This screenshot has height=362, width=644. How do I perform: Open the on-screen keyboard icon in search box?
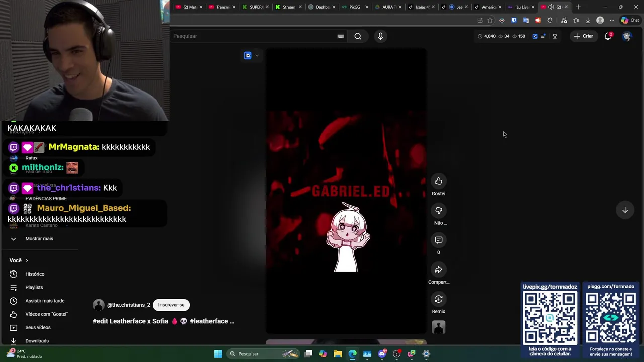click(341, 36)
